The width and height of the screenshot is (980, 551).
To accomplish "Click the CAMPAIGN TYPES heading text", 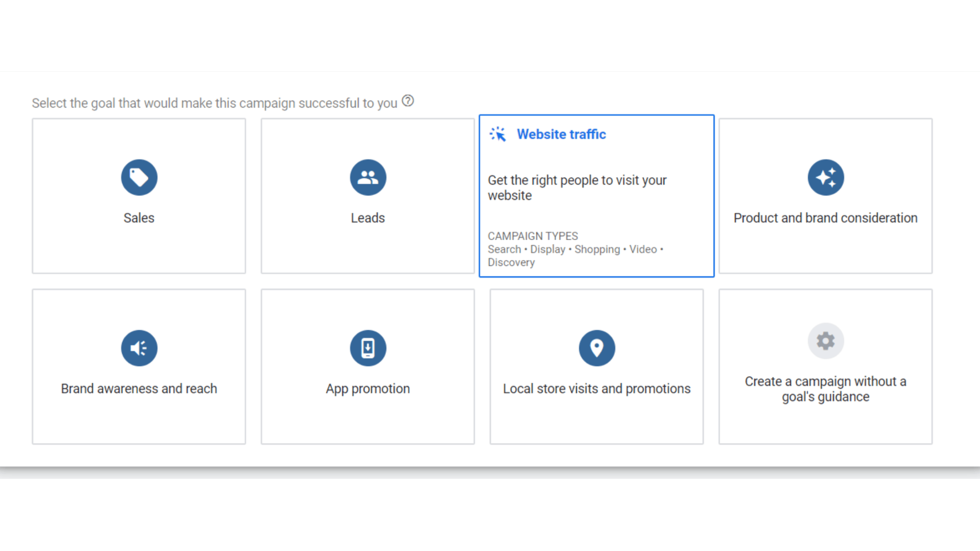I will [533, 236].
